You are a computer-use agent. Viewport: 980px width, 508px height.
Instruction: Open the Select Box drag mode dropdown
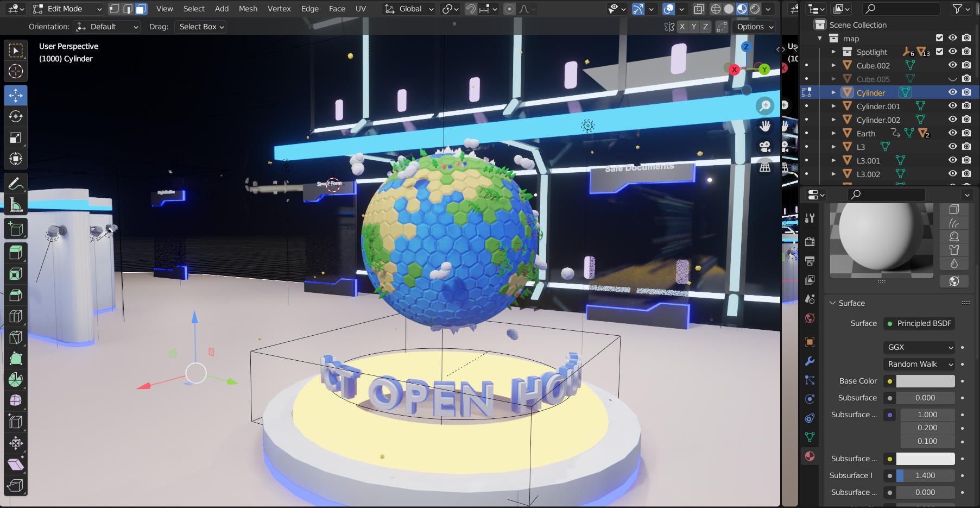pos(200,27)
